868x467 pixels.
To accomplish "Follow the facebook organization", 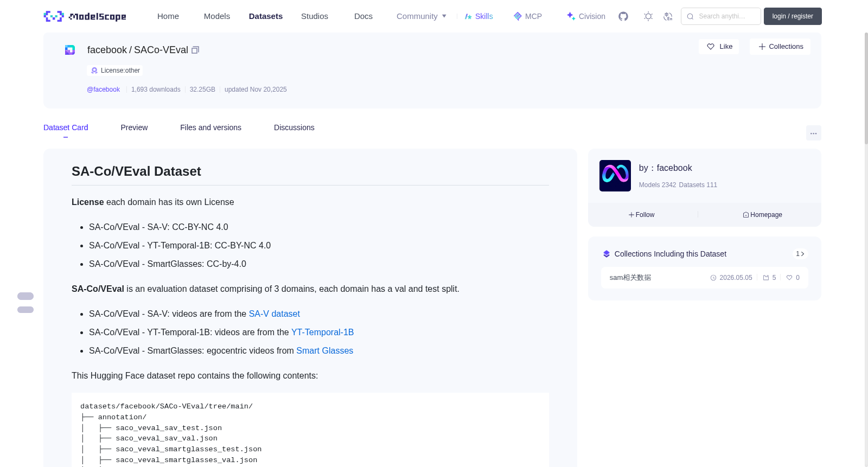I will pos(642,215).
